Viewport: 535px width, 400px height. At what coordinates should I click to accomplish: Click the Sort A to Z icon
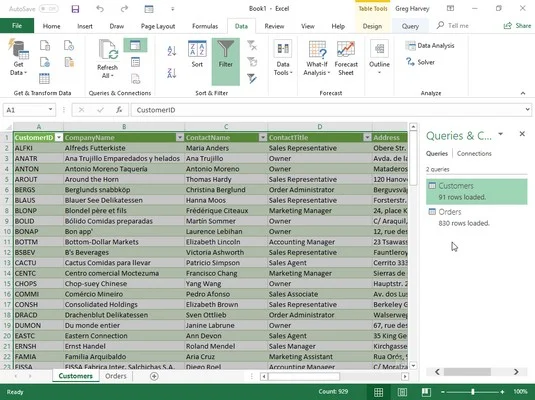172,51
